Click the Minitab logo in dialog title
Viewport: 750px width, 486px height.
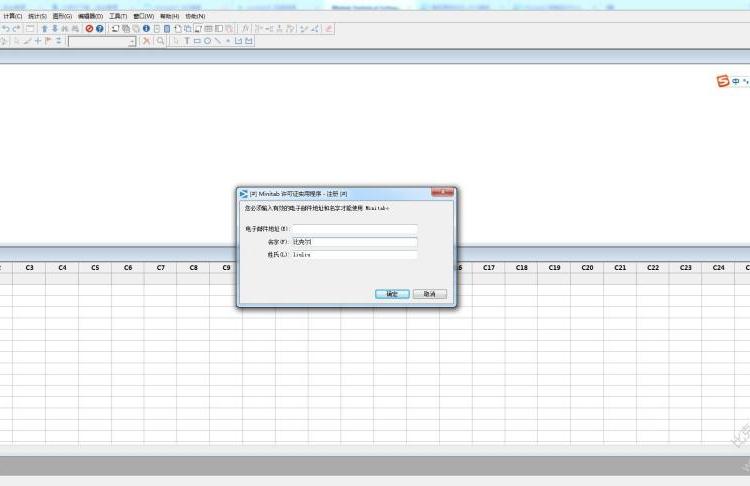(x=243, y=194)
